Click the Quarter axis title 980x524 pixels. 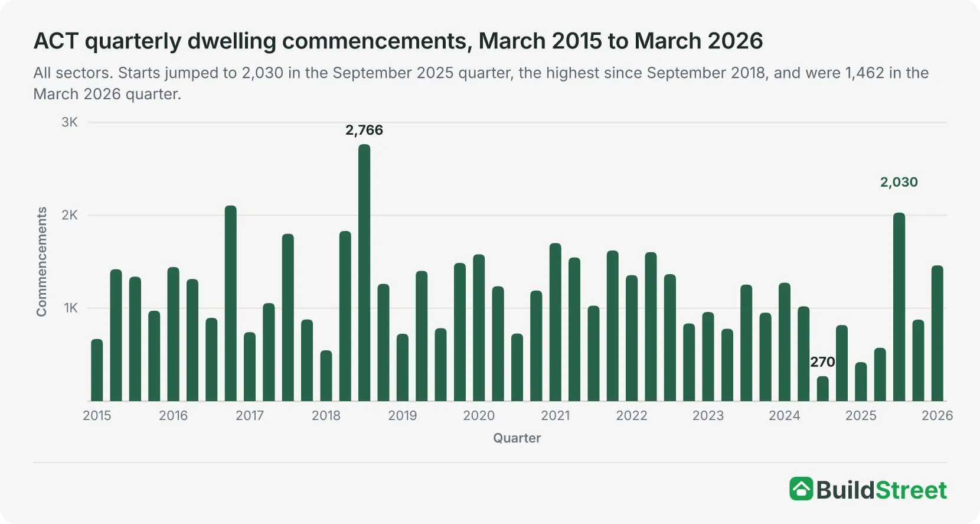click(x=517, y=438)
